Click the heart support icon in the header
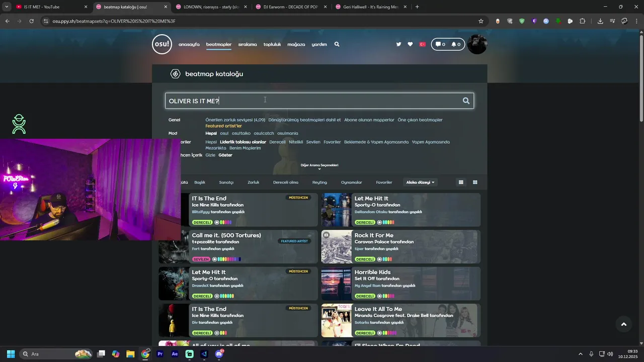Image resolution: width=644 pixels, height=362 pixels. (410, 44)
